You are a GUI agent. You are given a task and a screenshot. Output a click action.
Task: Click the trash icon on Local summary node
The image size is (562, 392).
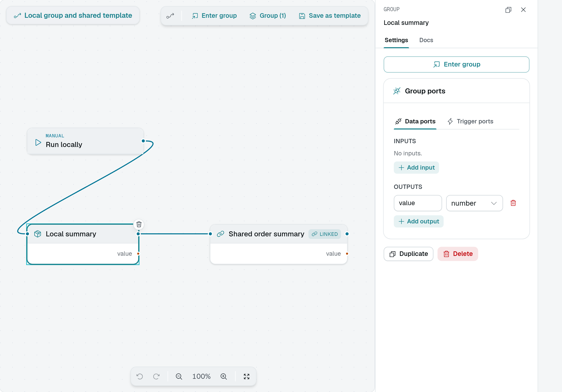point(139,224)
